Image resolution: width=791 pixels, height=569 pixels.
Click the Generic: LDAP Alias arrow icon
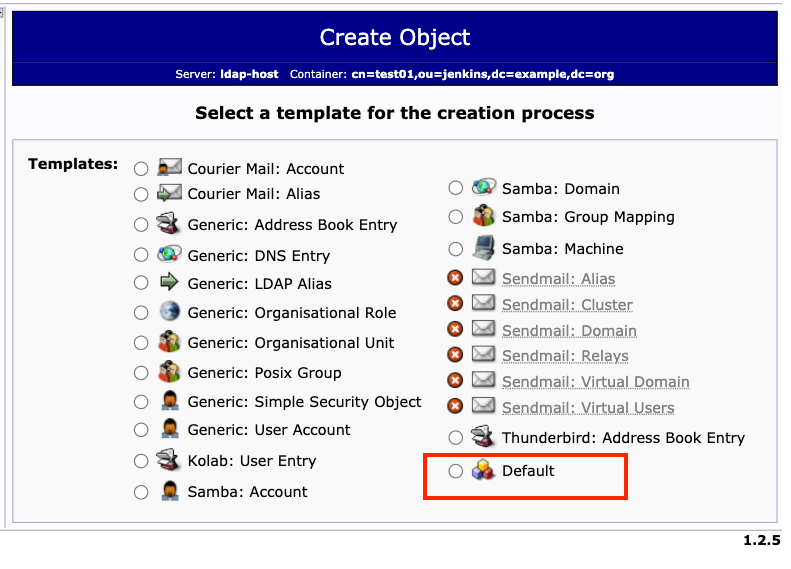[170, 283]
